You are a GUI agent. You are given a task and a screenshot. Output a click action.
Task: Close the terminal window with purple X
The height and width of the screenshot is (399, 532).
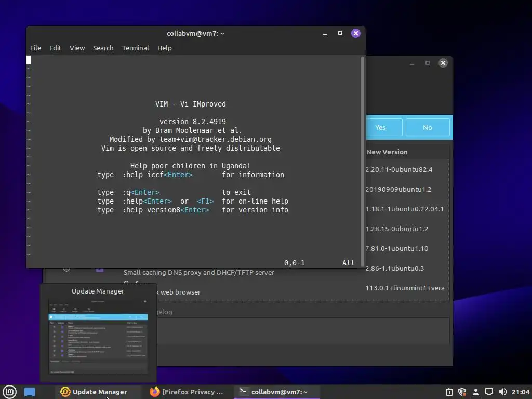pos(355,33)
